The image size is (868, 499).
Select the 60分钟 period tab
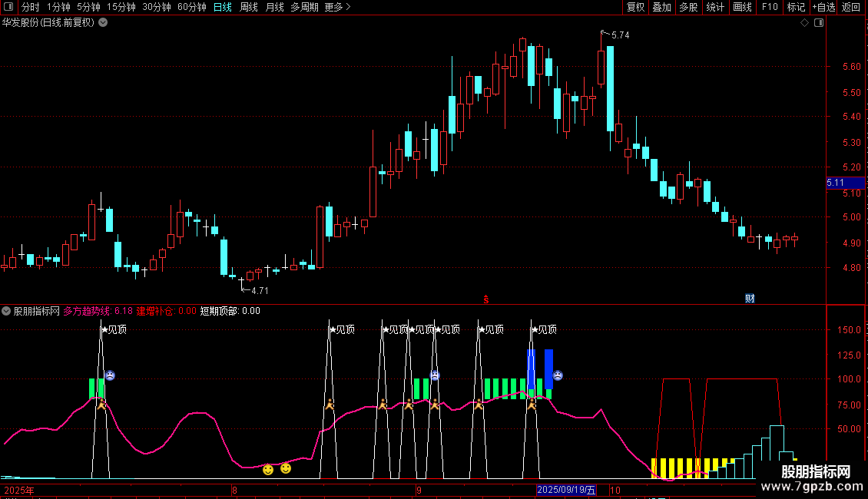click(x=191, y=7)
